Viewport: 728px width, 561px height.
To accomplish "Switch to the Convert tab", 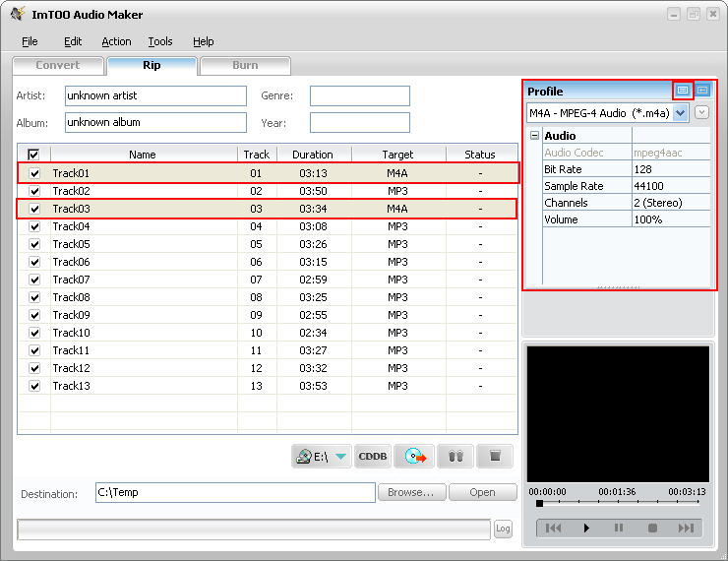I will click(x=58, y=66).
